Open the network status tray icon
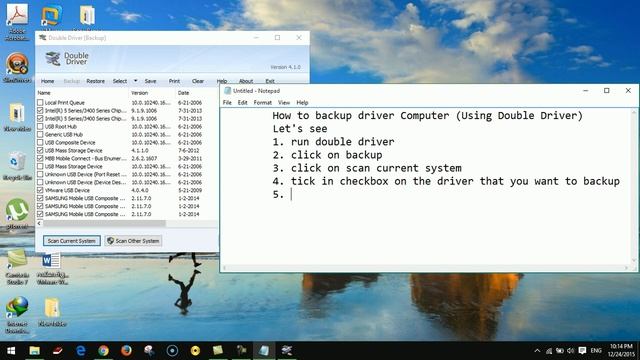Screen dimensions: 640x360 click(x=549, y=351)
